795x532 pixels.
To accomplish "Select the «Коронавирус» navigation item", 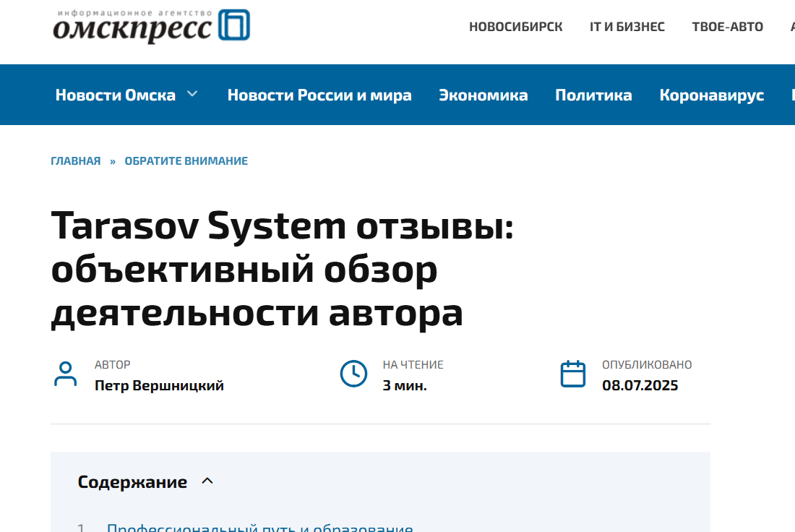I will pyautogui.click(x=711, y=95).
